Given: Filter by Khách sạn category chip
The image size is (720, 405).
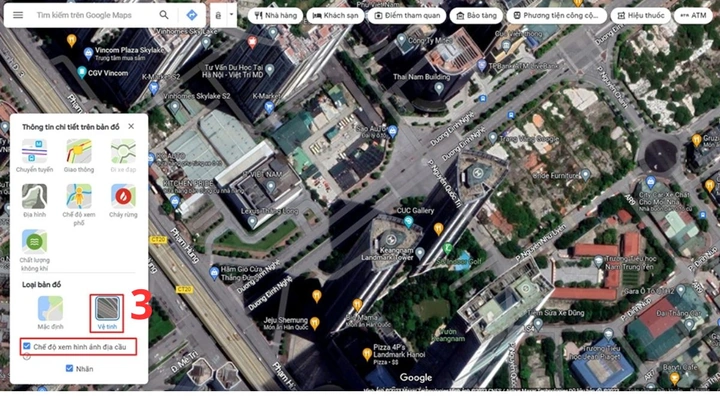Looking at the screenshot, I should click(x=335, y=15).
